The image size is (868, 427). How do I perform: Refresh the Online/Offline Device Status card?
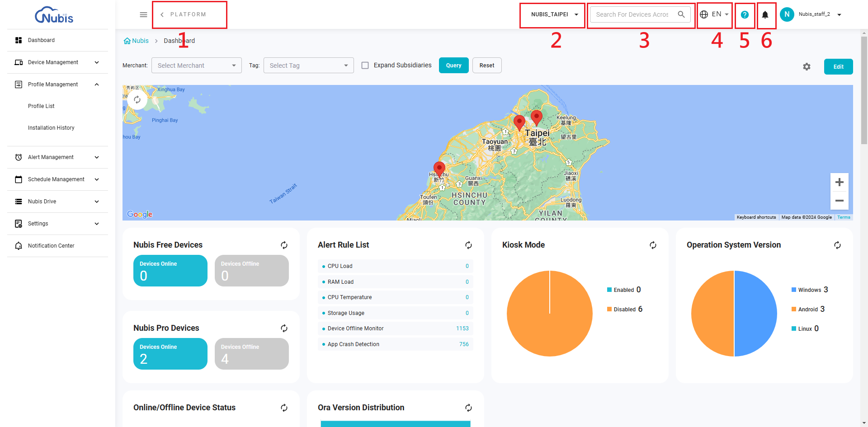point(284,408)
